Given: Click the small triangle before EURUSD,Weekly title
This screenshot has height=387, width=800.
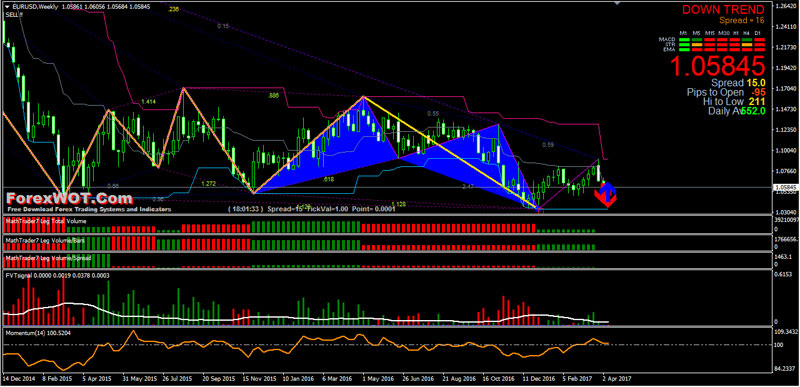Looking at the screenshot, I should click(8, 7).
